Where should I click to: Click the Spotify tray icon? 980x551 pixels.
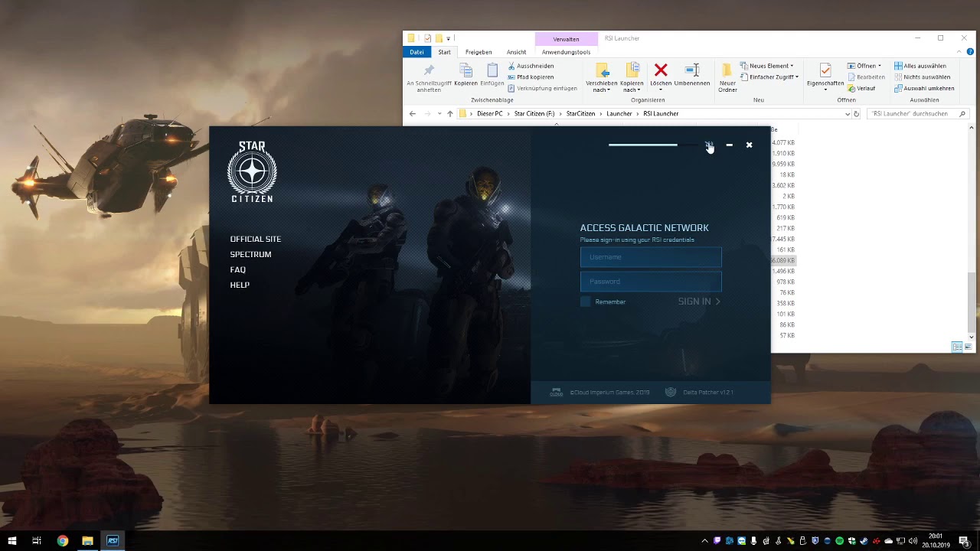coord(840,541)
